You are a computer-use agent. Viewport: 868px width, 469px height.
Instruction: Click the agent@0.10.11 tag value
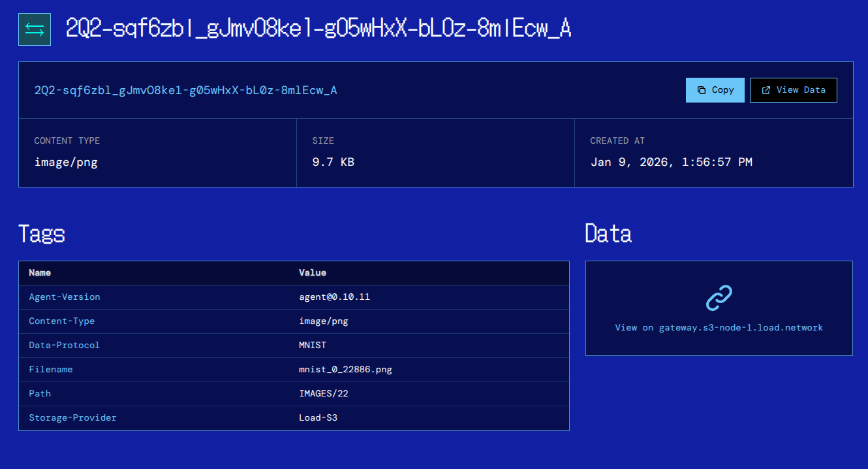point(334,297)
